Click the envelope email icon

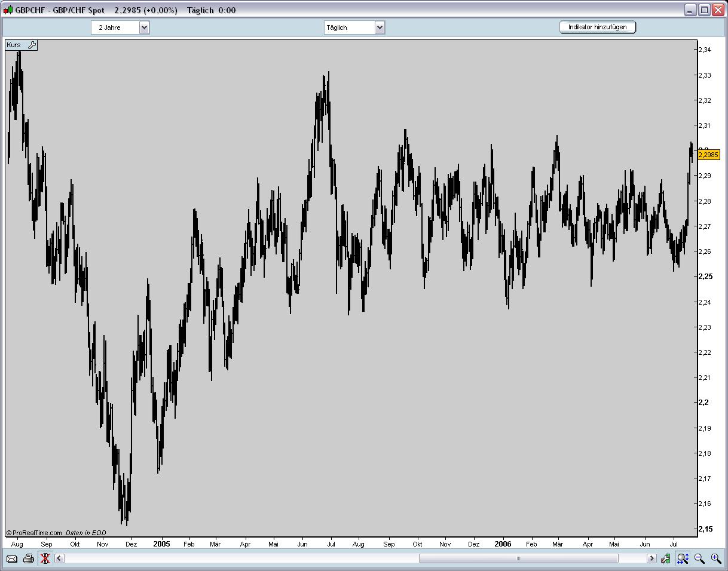click(11, 558)
